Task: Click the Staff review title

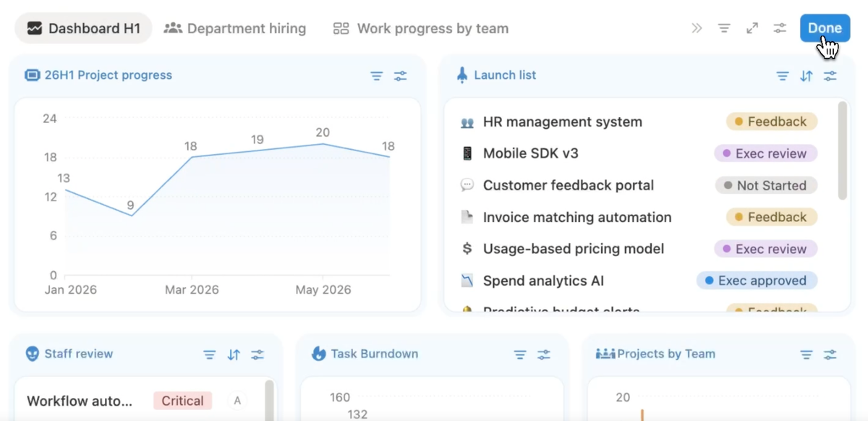Action: click(x=79, y=354)
